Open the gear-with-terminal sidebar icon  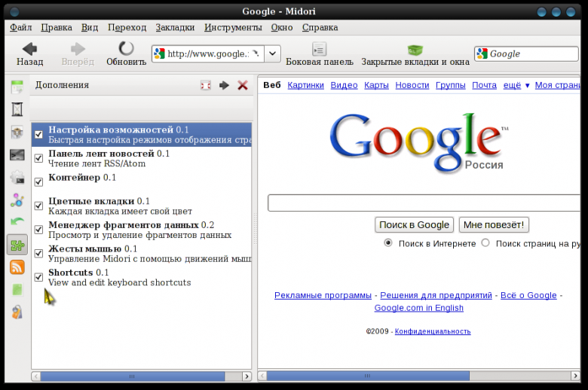[17, 177]
